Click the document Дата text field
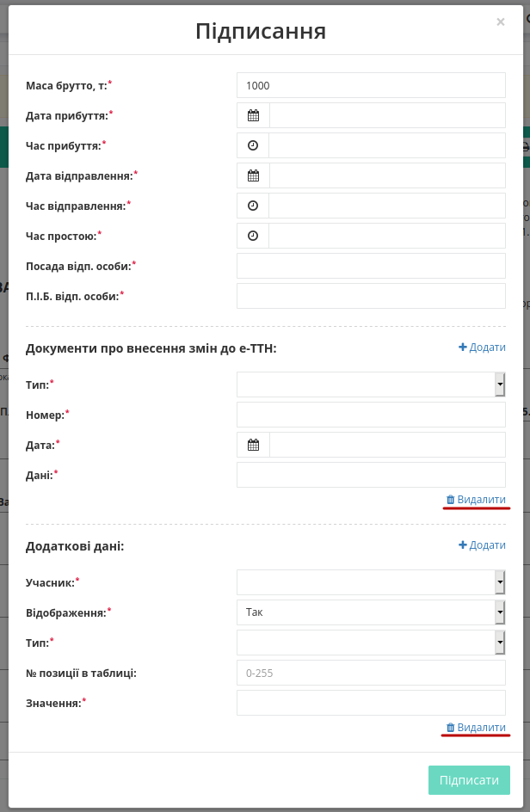 [x=387, y=445]
